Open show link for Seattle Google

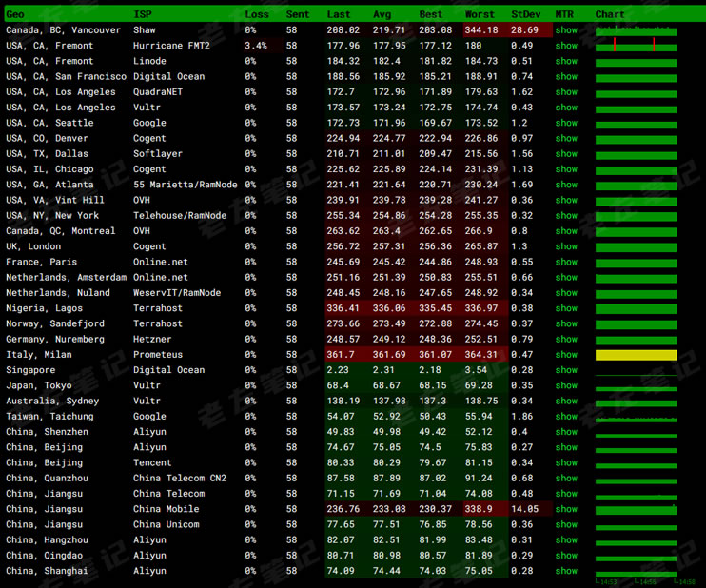tap(566, 123)
